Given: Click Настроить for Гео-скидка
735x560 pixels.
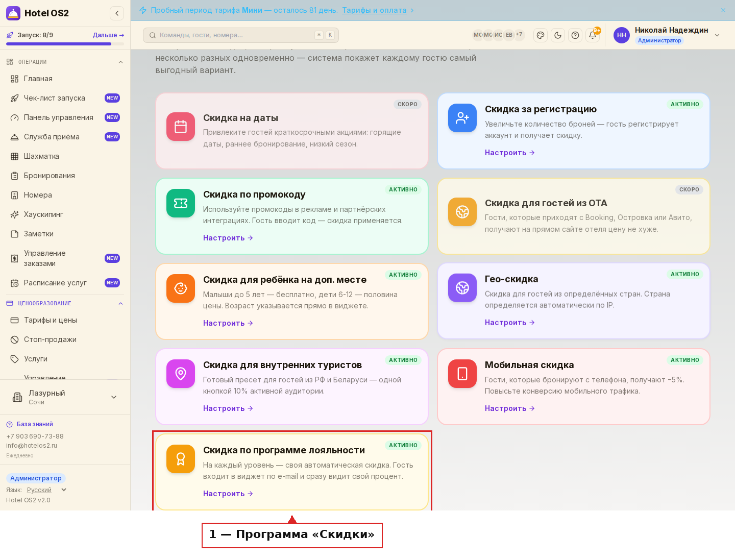Looking at the screenshot, I should [509, 323].
